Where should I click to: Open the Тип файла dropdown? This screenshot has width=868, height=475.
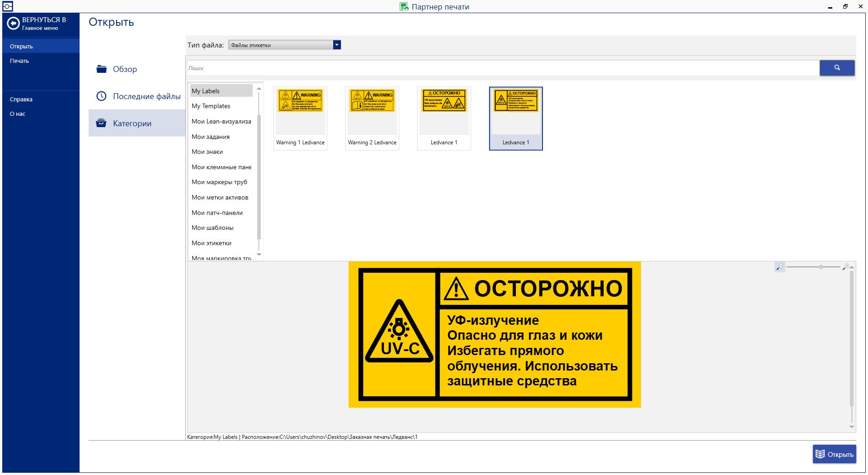pyautogui.click(x=336, y=45)
